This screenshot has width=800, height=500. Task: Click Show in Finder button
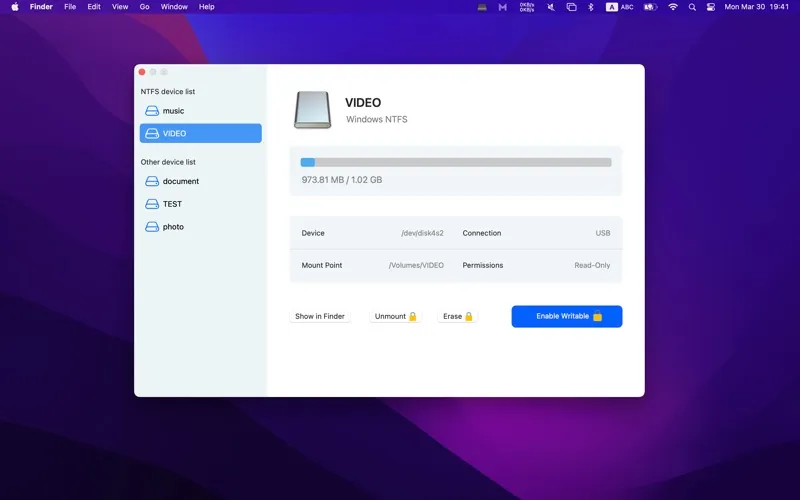click(320, 316)
